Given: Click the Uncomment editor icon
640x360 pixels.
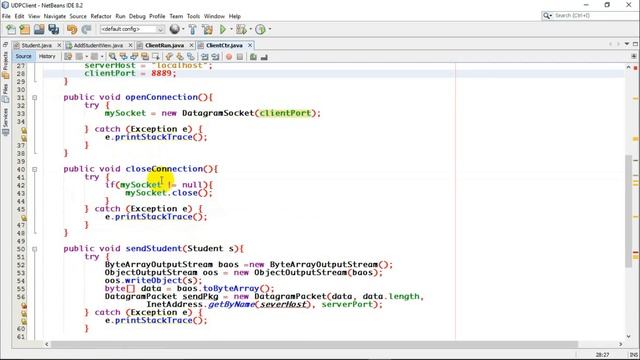Looking at the screenshot, I should click(x=264, y=57).
